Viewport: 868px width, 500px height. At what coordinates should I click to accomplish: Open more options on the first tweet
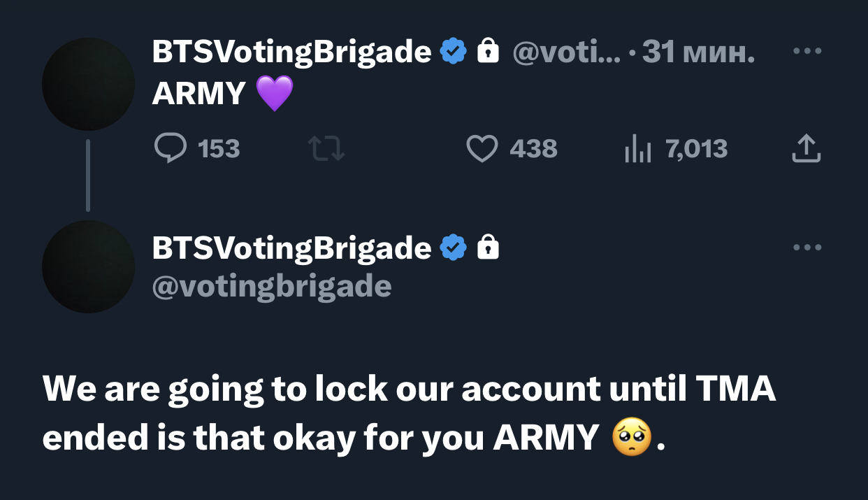(x=807, y=51)
